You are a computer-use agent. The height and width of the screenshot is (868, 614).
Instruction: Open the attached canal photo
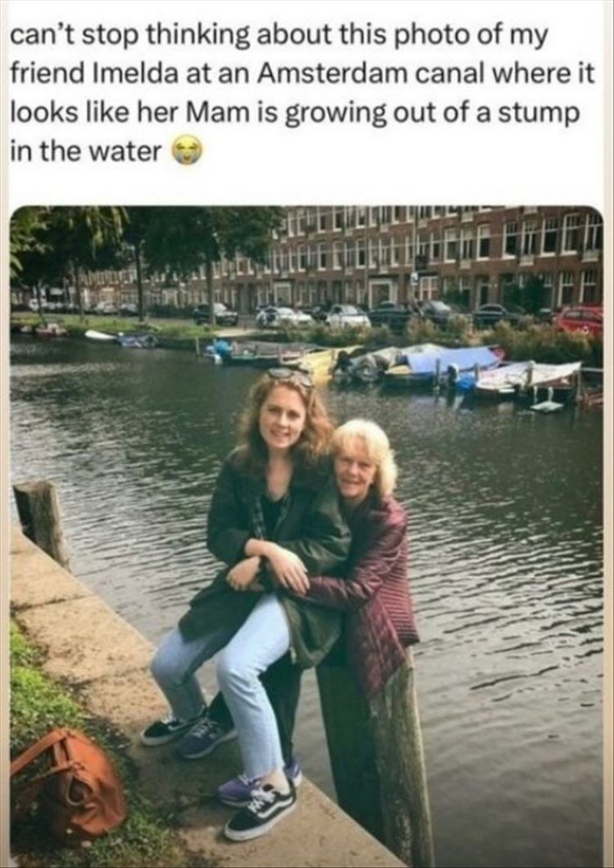[306, 536]
